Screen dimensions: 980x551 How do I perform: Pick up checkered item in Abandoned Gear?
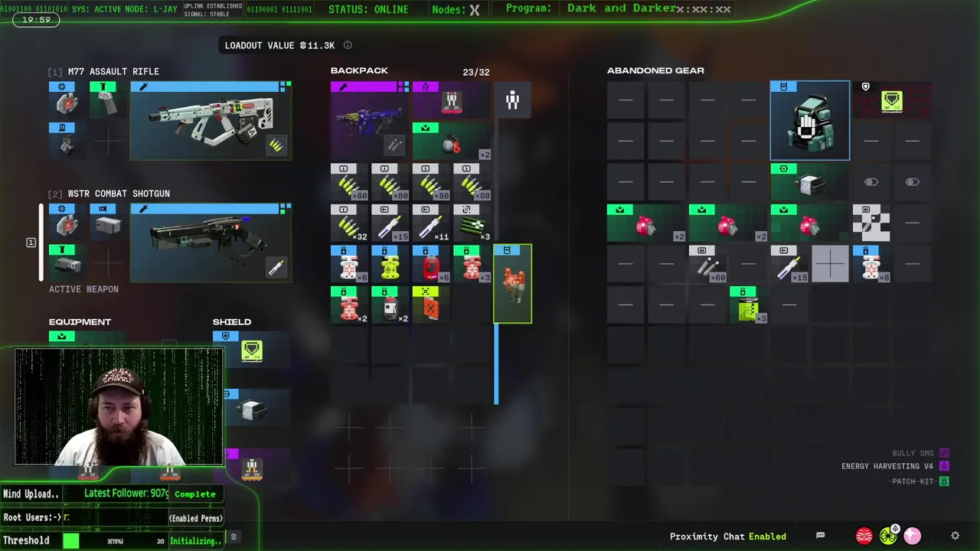click(871, 223)
